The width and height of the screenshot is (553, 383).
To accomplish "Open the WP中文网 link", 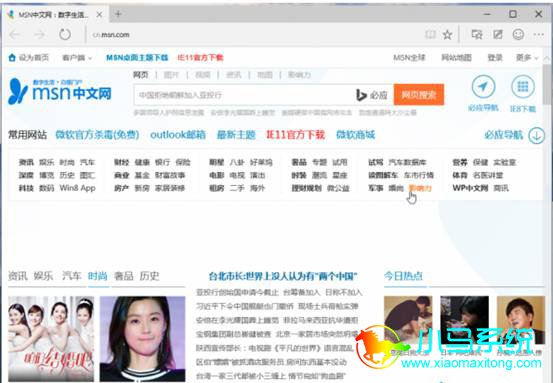I will click(470, 188).
